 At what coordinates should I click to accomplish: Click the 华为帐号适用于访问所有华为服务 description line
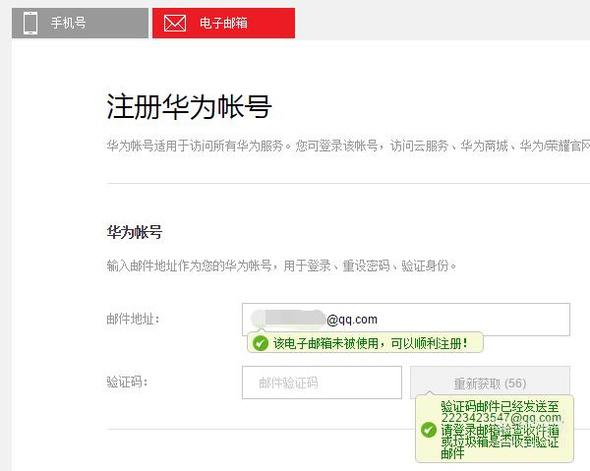[x=348, y=146]
